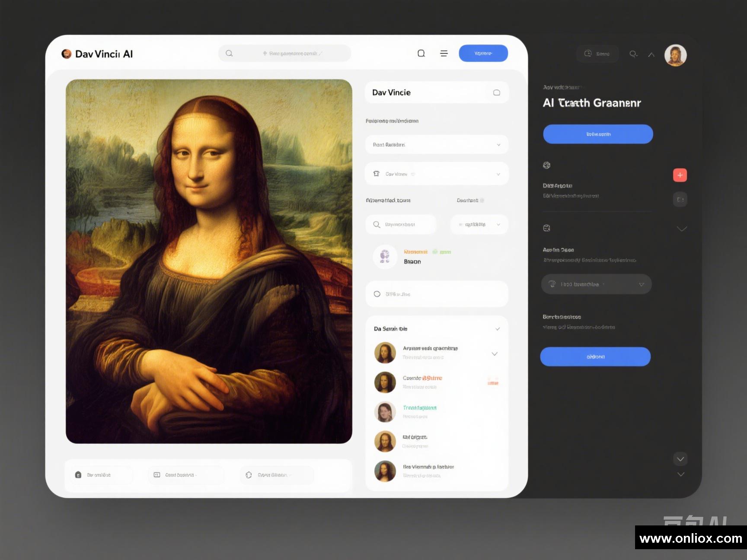The image size is (747, 560).
Task: Select the Braon entry
Action: 412,261
